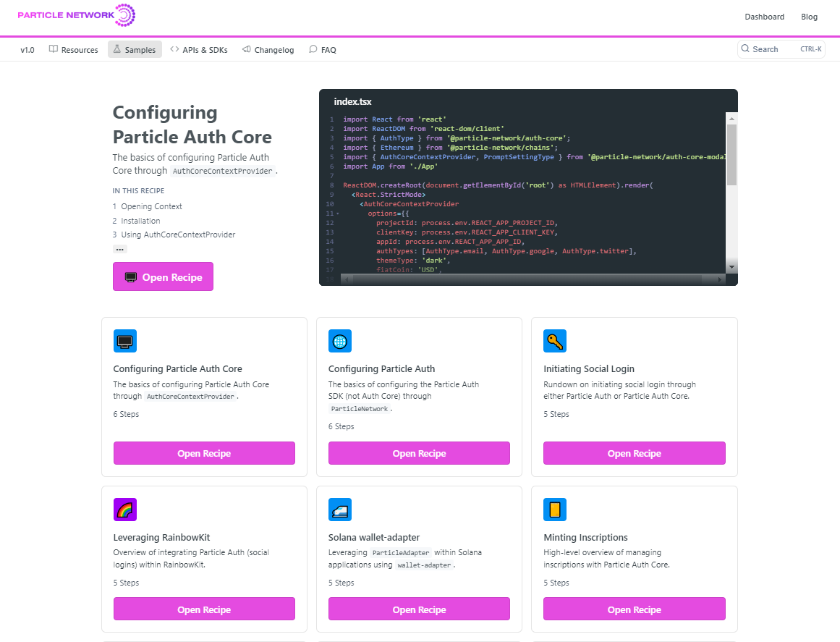Click the ParticleNetwork code tag
Image resolution: width=840 pixels, height=642 pixels.
(x=360, y=409)
